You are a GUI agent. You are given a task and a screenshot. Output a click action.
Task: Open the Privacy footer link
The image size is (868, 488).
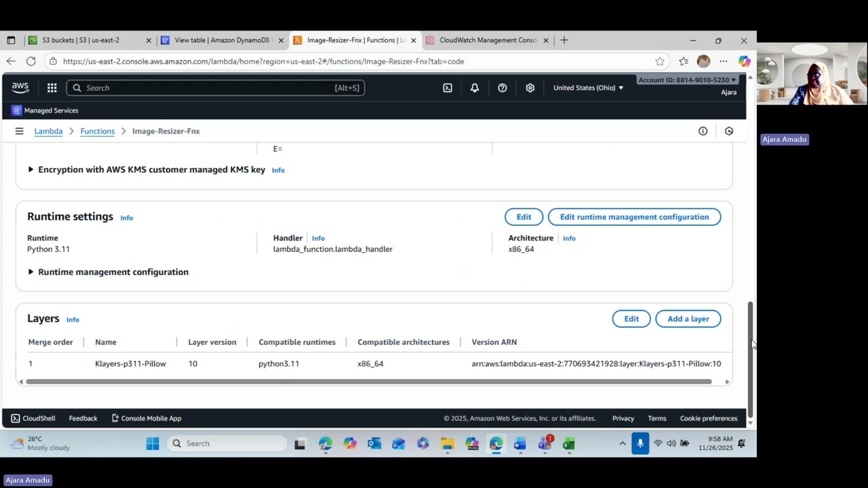[x=623, y=418]
